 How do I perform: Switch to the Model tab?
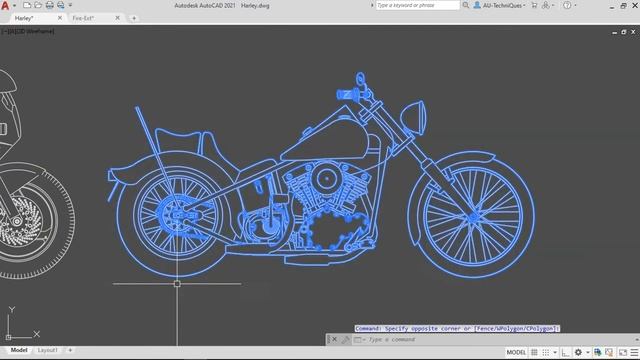pos(19,350)
